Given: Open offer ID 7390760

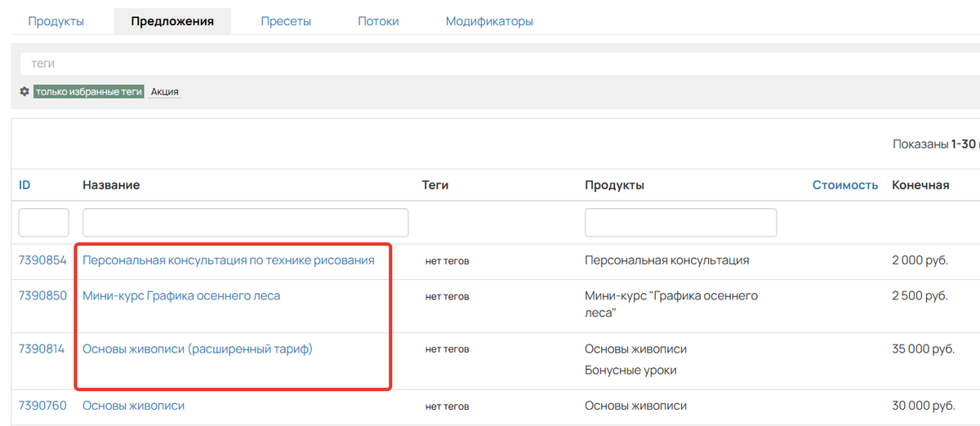Looking at the screenshot, I should [42, 405].
